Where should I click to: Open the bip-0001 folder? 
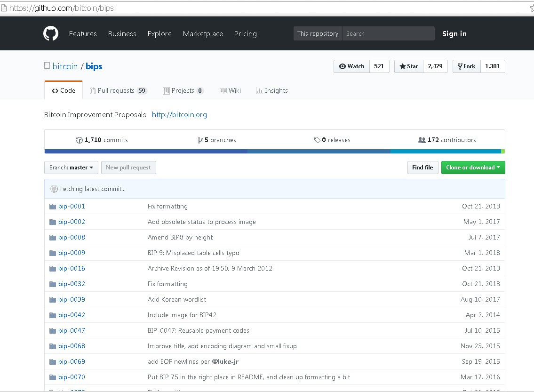(72, 207)
